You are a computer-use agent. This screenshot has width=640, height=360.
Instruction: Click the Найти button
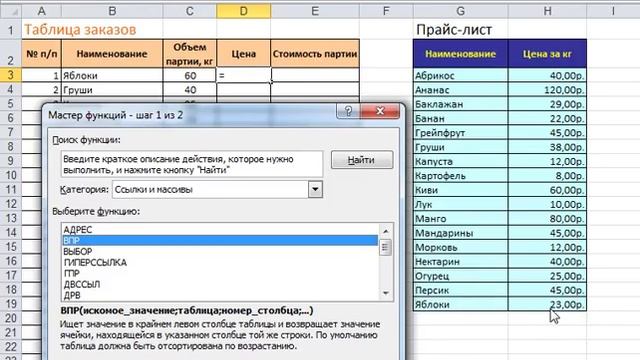pos(362,160)
